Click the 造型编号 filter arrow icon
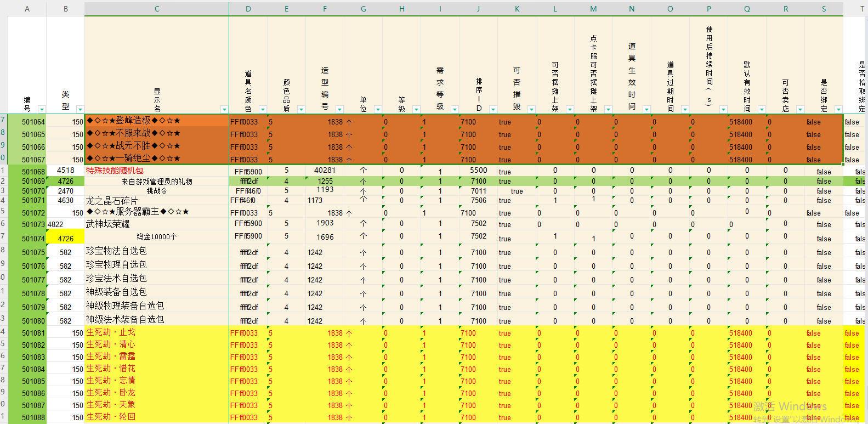 coord(339,109)
